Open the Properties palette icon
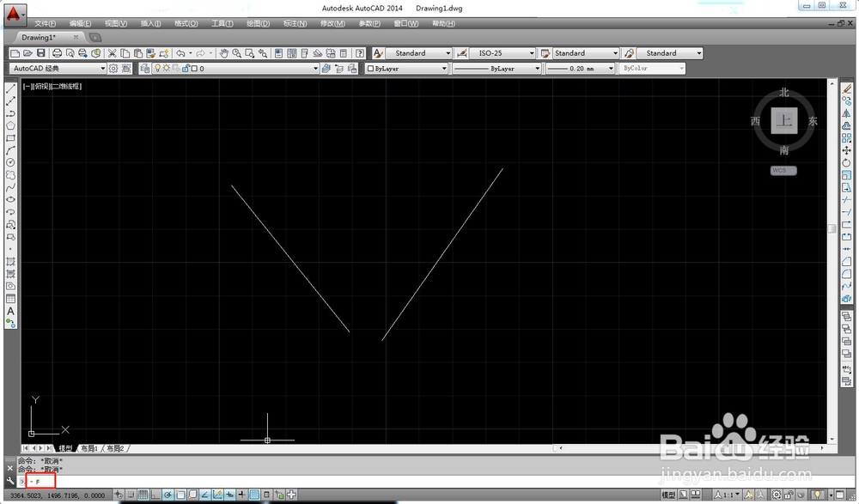This screenshot has width=859, height=504. click(278, 53)
